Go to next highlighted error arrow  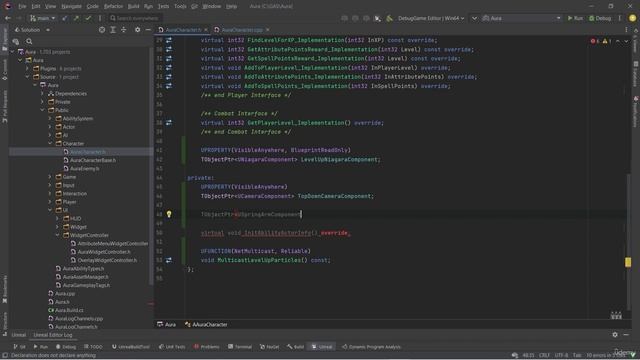pyautogui.click(x=626, y=41)
